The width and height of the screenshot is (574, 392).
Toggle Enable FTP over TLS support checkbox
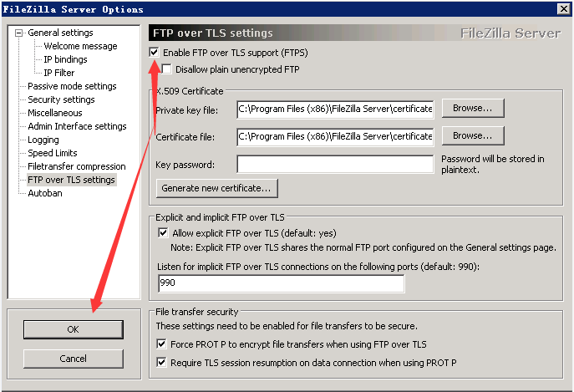[154, 53]
